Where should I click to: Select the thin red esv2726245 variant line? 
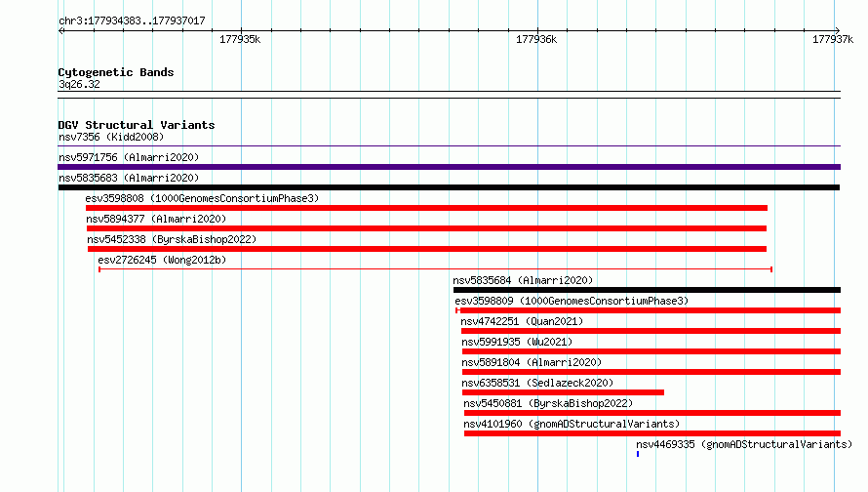tap(435, 269)
